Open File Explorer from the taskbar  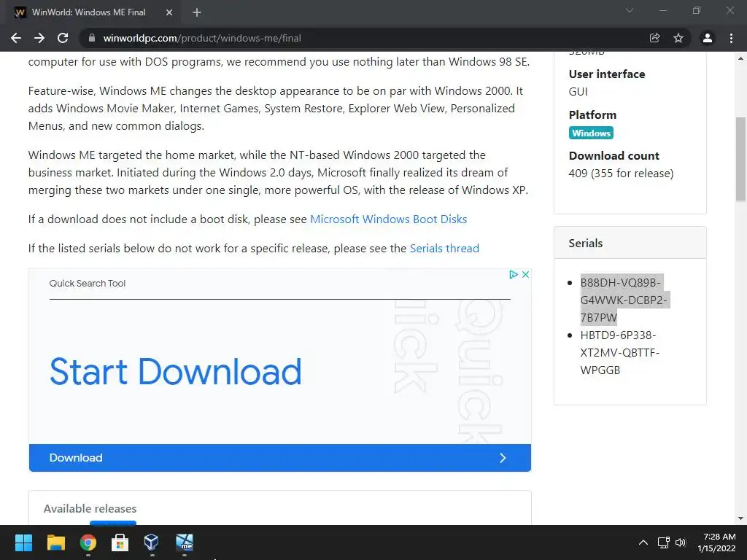click(55, 542)
